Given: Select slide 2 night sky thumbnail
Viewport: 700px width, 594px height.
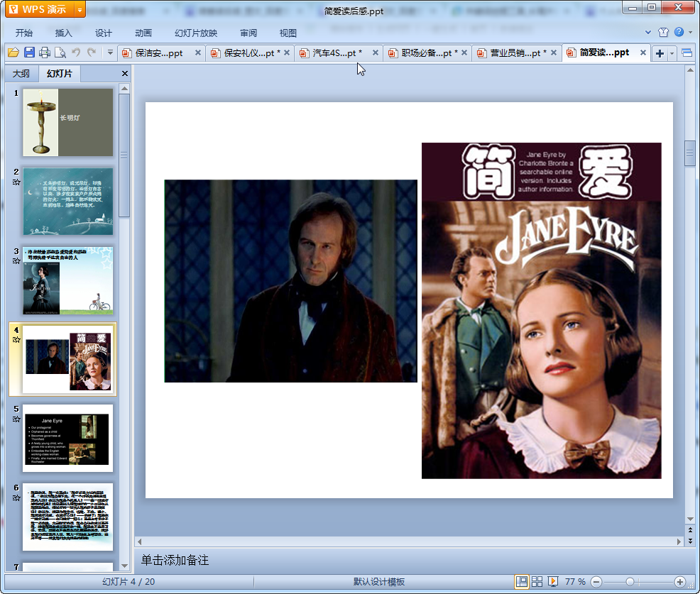Looking at the screenshot, I should 68,202.
